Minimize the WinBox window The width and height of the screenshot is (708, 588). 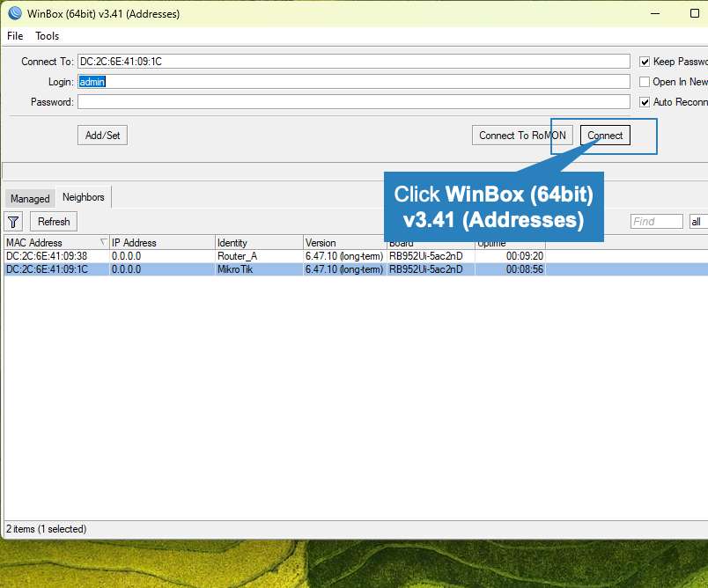(654, 13)
